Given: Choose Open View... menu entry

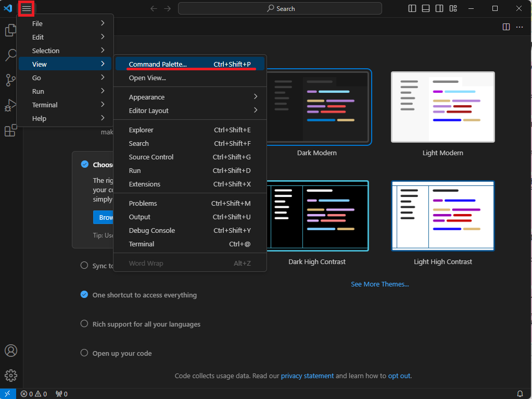Looking at the screenshot, I should pos(189,78).
